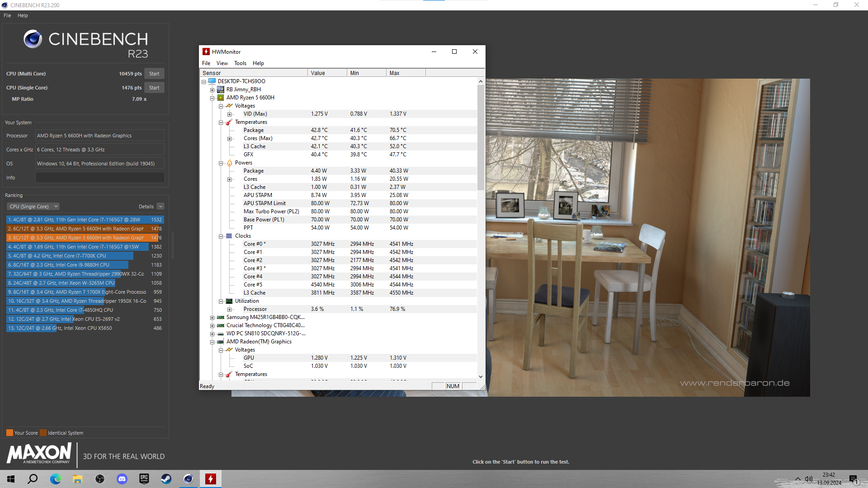Viewport: 868px width, 488px height.
Task: Expand the Samsung M425R1GB4BB0 memory node
Action: (212, 318)
